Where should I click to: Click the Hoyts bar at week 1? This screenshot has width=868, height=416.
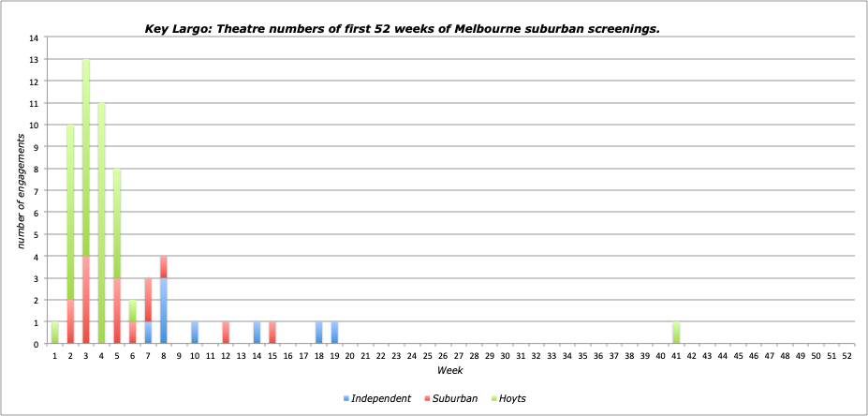click(x=55, y=333)
